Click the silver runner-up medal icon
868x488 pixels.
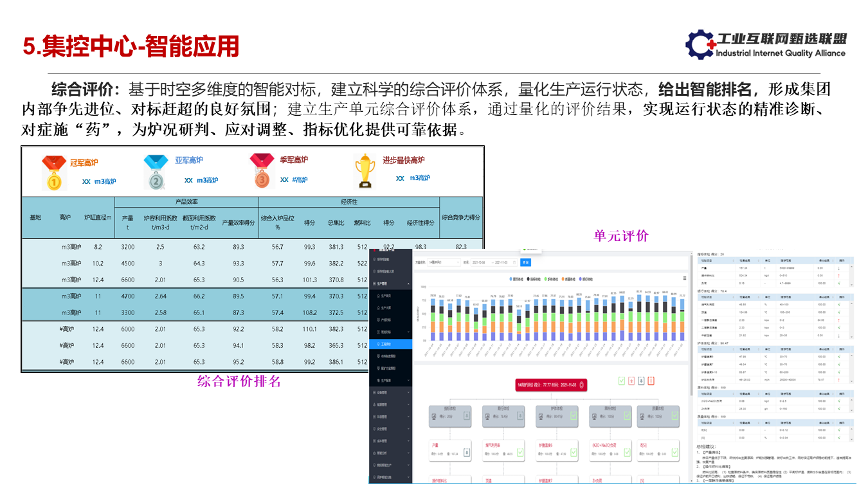coord(156,172)
